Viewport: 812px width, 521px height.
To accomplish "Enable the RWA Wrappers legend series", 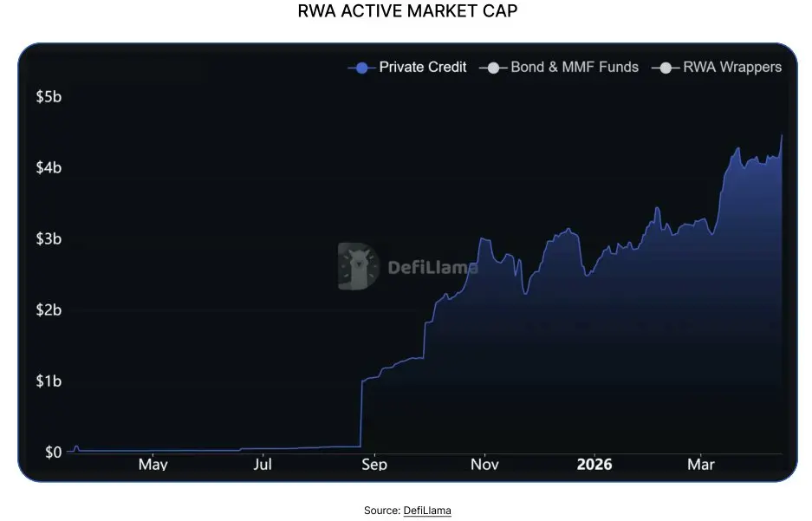I will (x=717, y=68).
